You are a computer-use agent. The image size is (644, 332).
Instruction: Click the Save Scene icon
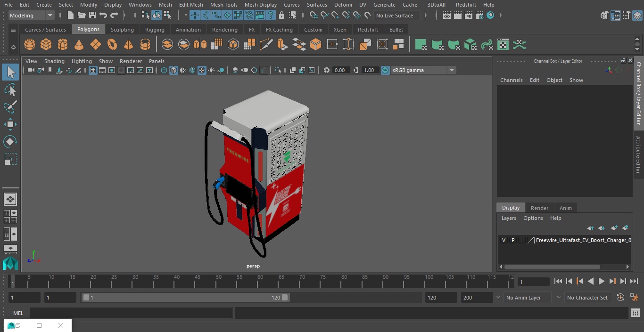tap(92, 16)
